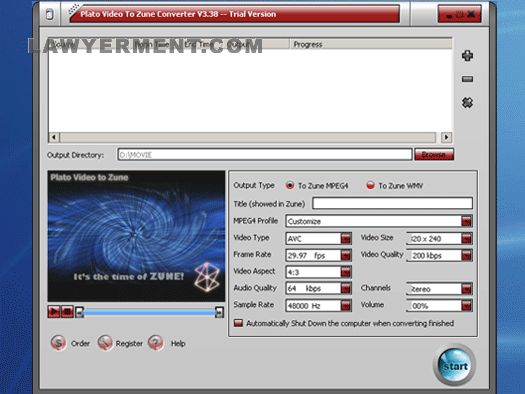Screen dimensions: 525x394
Task: Stop the preview video
Action: (x=67, y=312)
